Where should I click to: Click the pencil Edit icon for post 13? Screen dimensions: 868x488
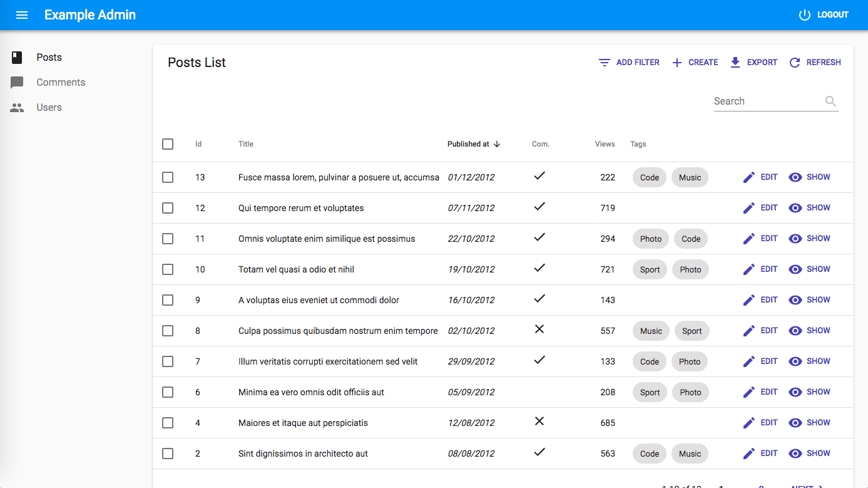click(749, 177)
